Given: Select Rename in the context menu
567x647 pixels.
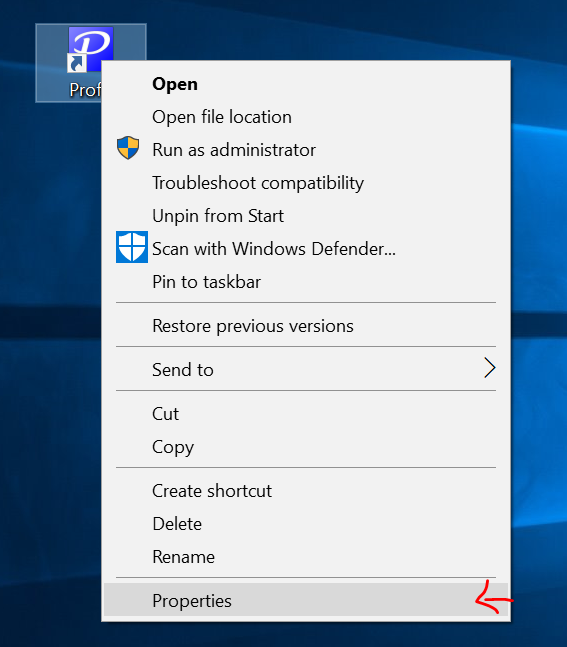Looking at the screenshot, I should pyautogui.click(x=306, y=557).
